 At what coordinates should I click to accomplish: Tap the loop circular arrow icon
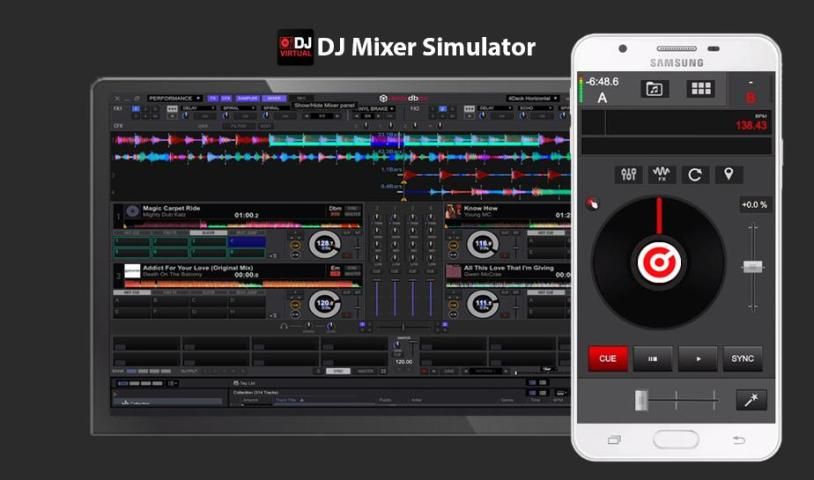tap(694, 175)
